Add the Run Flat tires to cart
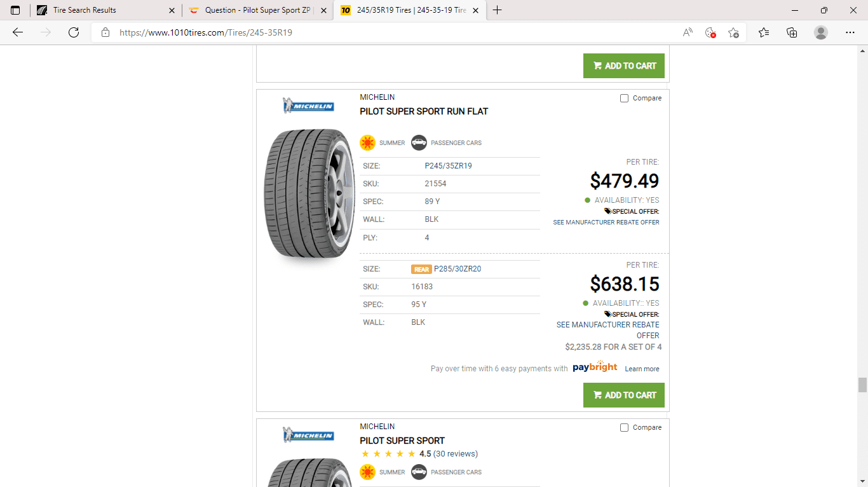 point(623,395)
